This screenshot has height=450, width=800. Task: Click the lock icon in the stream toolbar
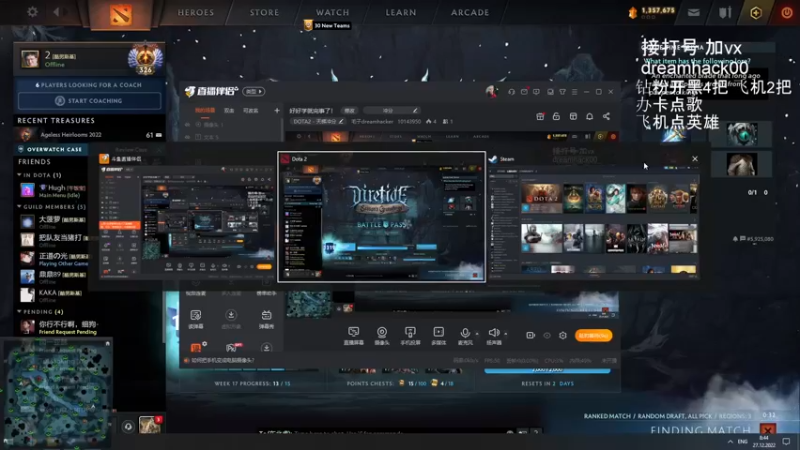point(556,116)
